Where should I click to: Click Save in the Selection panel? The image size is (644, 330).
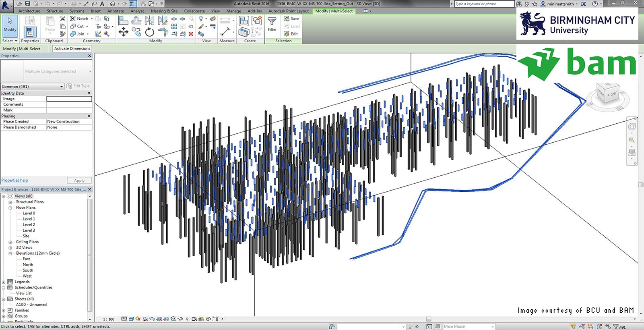click(291, 19)
